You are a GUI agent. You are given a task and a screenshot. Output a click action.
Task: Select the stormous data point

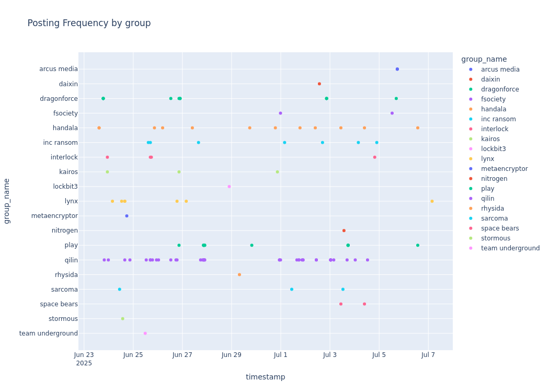(x=122, y=319)
